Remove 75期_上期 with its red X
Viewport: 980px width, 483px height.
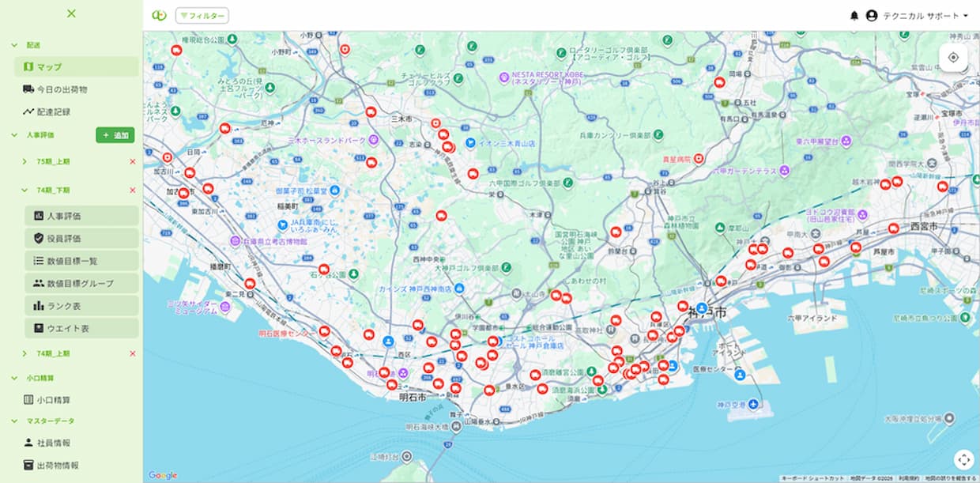point(132,161)
